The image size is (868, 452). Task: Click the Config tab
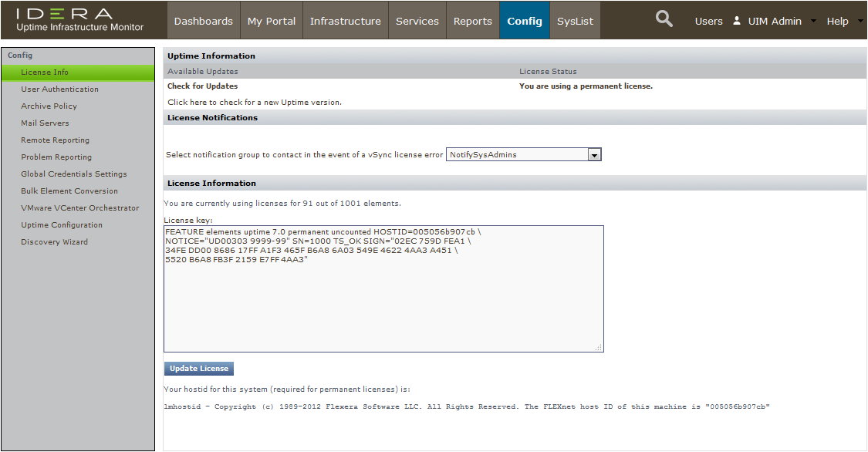524,21
